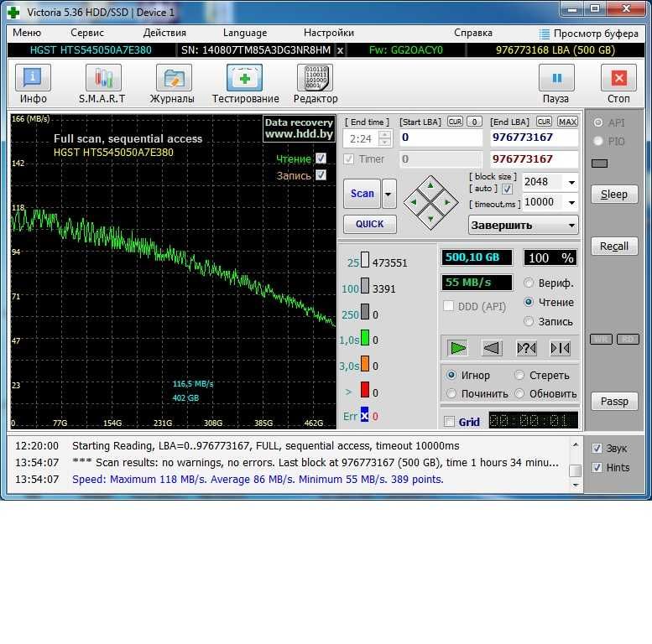Click the left arrow on the diamond pad
Screen dimensions: 652x644
click(x=414, y=202)
